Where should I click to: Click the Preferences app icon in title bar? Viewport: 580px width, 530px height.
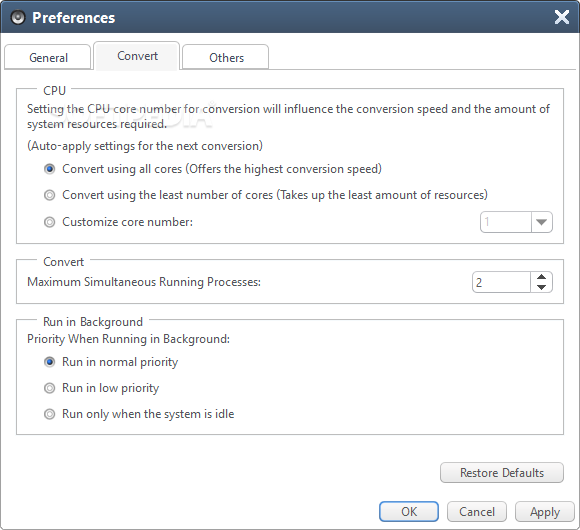pyautogui.click(x=18, y=17)
